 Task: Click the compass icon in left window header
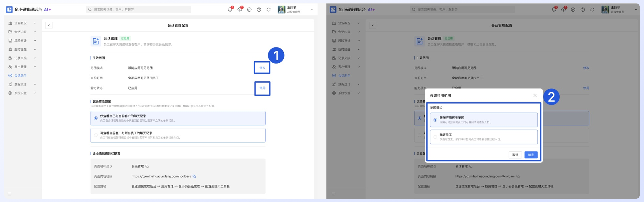pyautogui.click(x=249, y=10)
